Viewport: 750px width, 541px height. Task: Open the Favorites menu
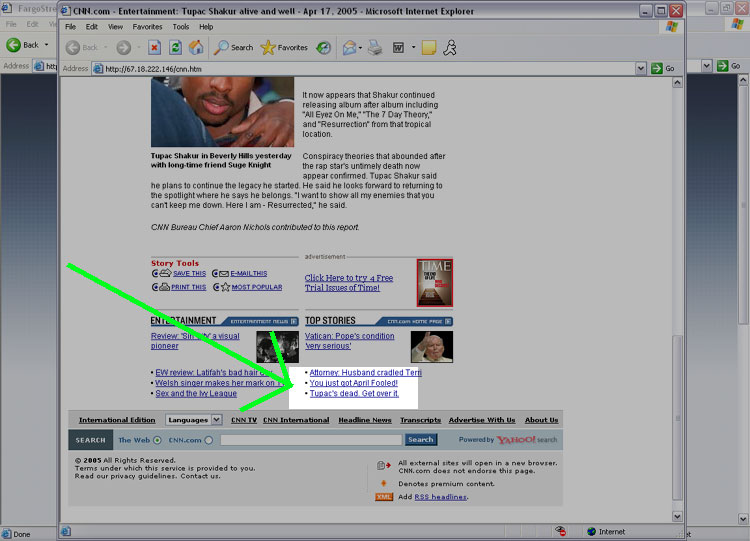(147, 27)
